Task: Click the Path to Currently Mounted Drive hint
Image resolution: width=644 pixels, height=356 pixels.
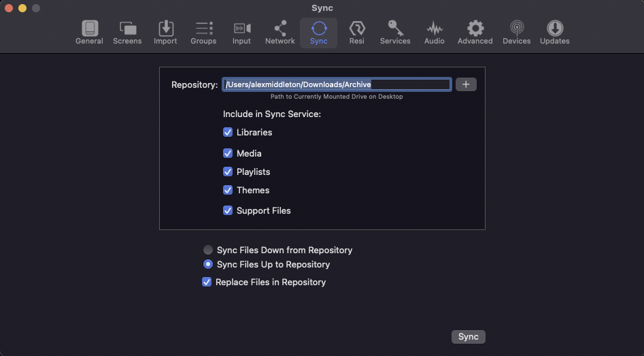Action: (337, 97)
